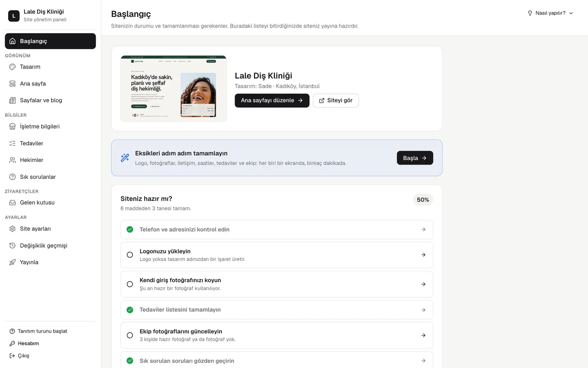Open the Hesabım link

click(x=24, y=343)
